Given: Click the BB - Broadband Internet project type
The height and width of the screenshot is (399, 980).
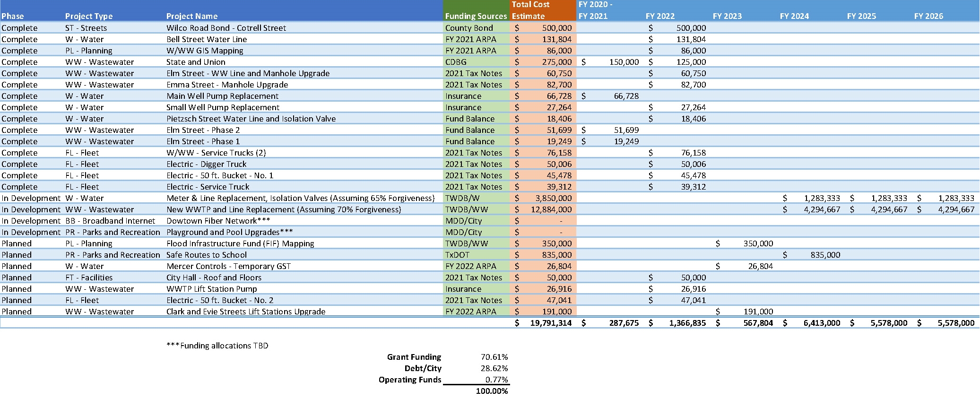Looking at the screenshot, I should pos(110,221).
